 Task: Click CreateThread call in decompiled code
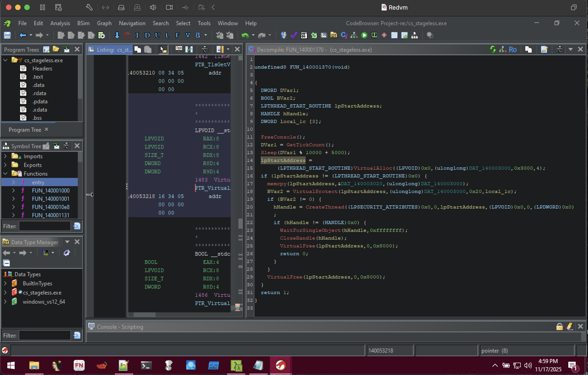[325, 207]
